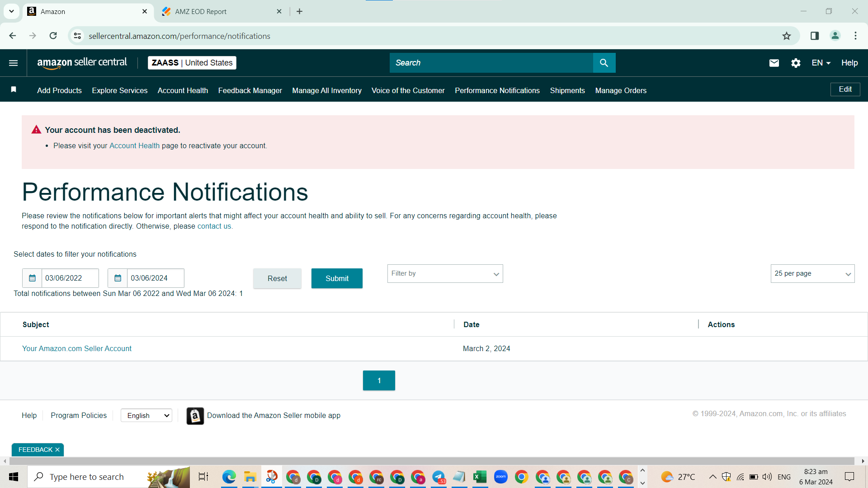The height and width of the screenshot is (488, 868).
Task: Open Excel from the taskbar
Action: 480,477
